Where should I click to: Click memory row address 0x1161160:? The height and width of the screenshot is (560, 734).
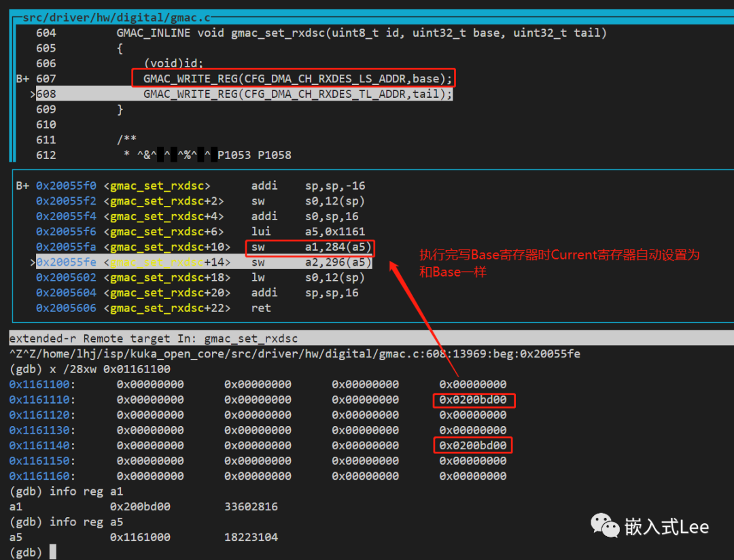point(42,476)
